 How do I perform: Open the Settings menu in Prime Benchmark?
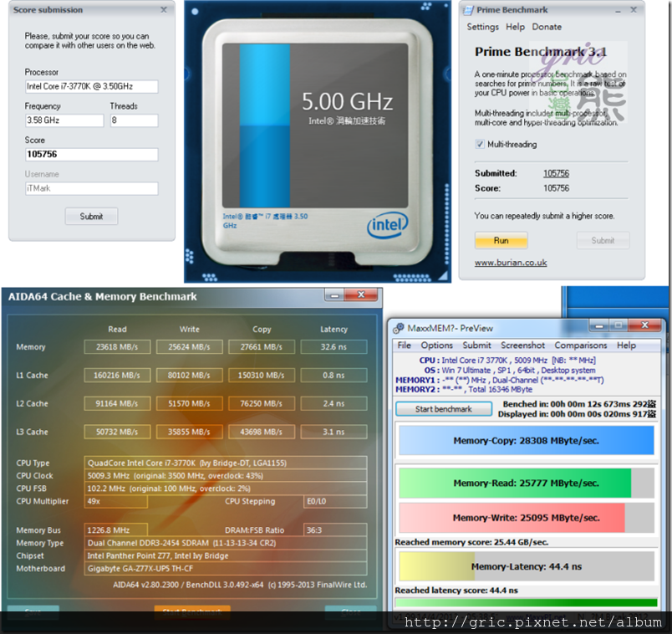482,27
